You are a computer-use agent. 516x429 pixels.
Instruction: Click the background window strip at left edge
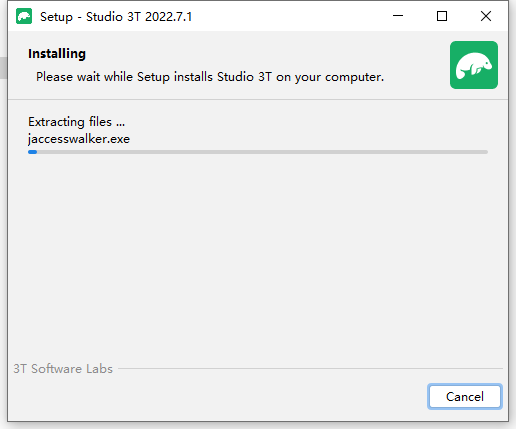coord(3,68)
